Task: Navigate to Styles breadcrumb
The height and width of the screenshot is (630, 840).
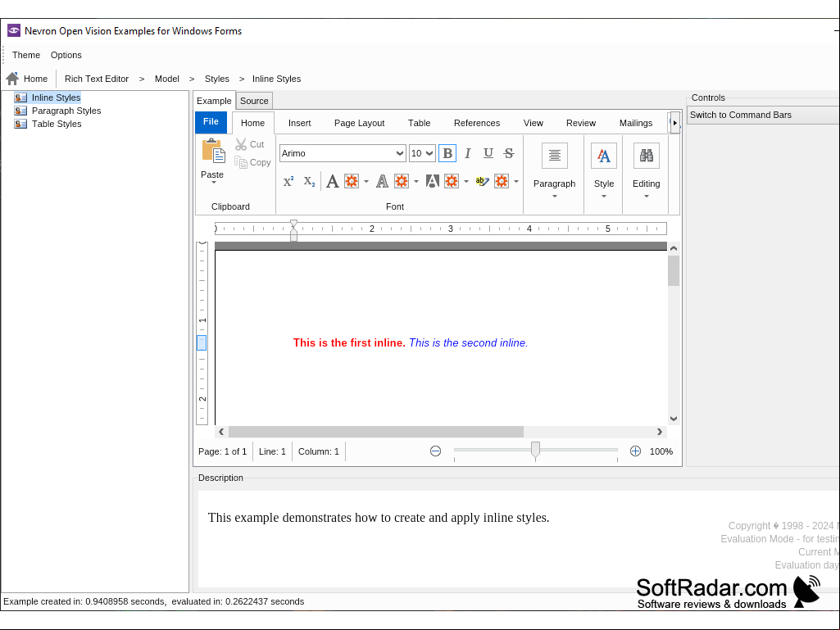Action: (x=217, y=79)
